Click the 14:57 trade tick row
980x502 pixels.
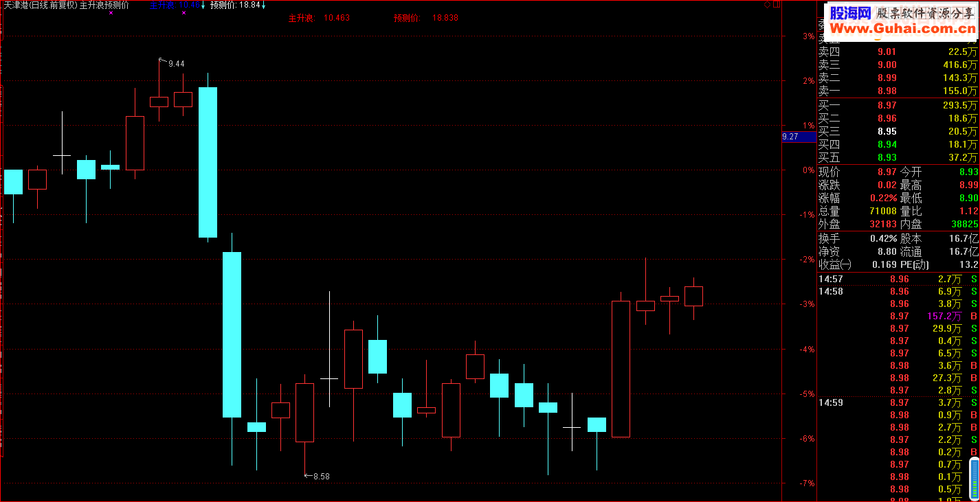pos(898,279)
